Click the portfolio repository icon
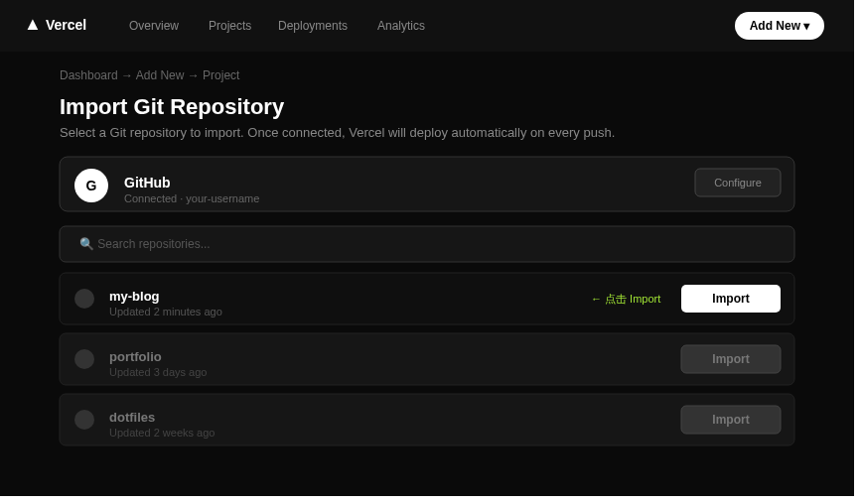The height and width of the screenshot is (504, 862). pyautogui.click(x=84, y=359)
